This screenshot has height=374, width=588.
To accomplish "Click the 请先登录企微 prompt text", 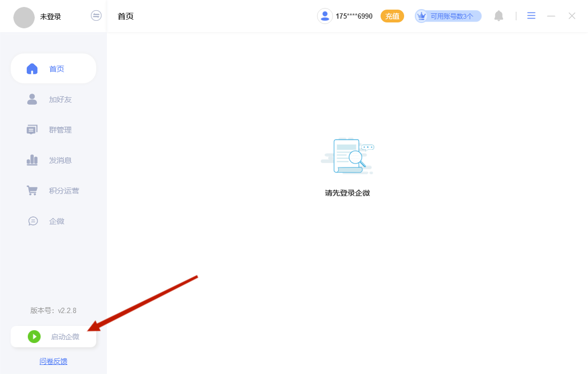I will (347, 193).
